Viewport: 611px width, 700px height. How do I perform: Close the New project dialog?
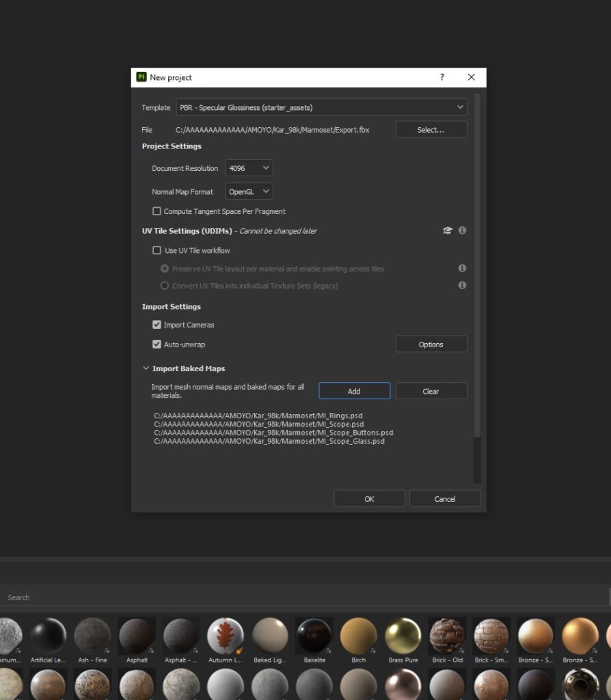pyautogui.click(x=472, y=77)
